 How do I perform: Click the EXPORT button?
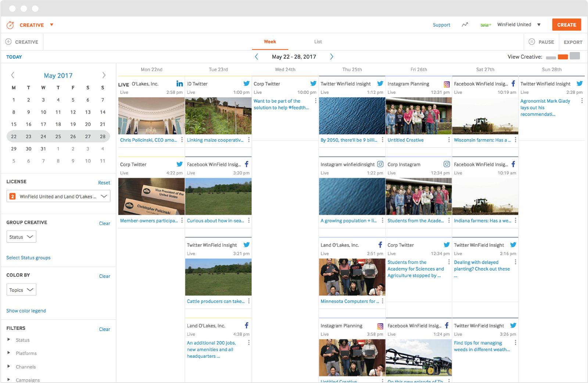pos(573,42)
